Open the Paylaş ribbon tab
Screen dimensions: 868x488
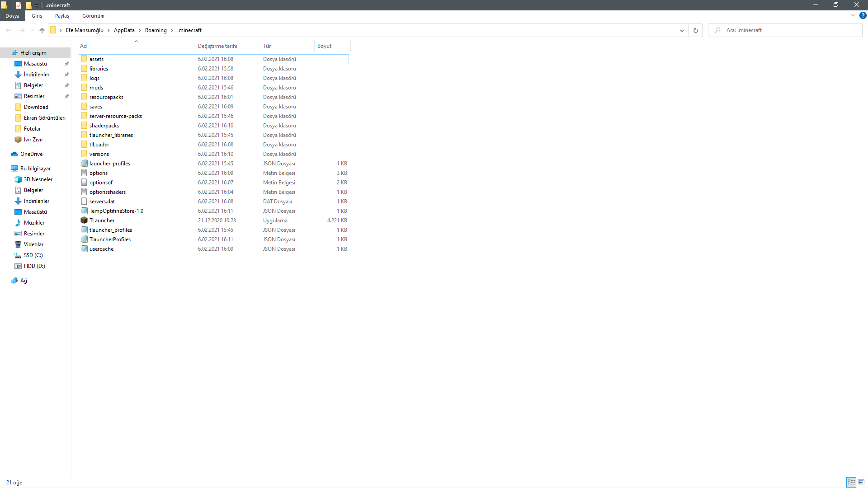pyautogui.click(x=62, y=16)
